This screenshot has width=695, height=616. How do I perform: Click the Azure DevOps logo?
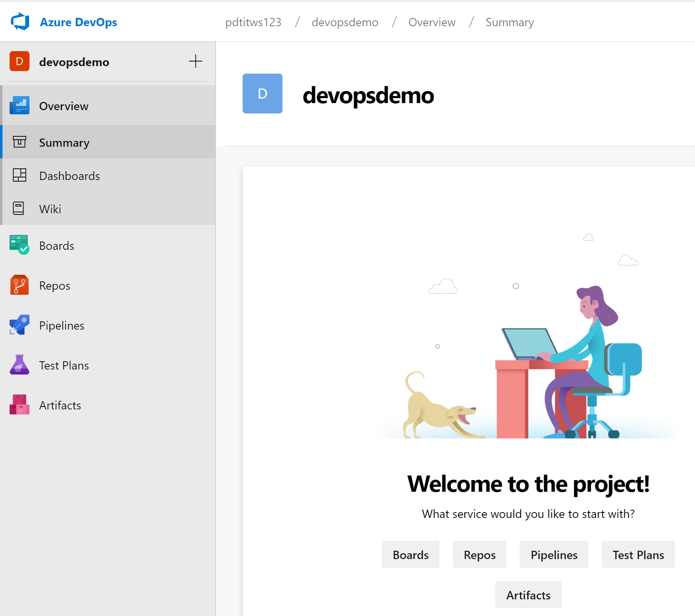[x=20, y=21]
